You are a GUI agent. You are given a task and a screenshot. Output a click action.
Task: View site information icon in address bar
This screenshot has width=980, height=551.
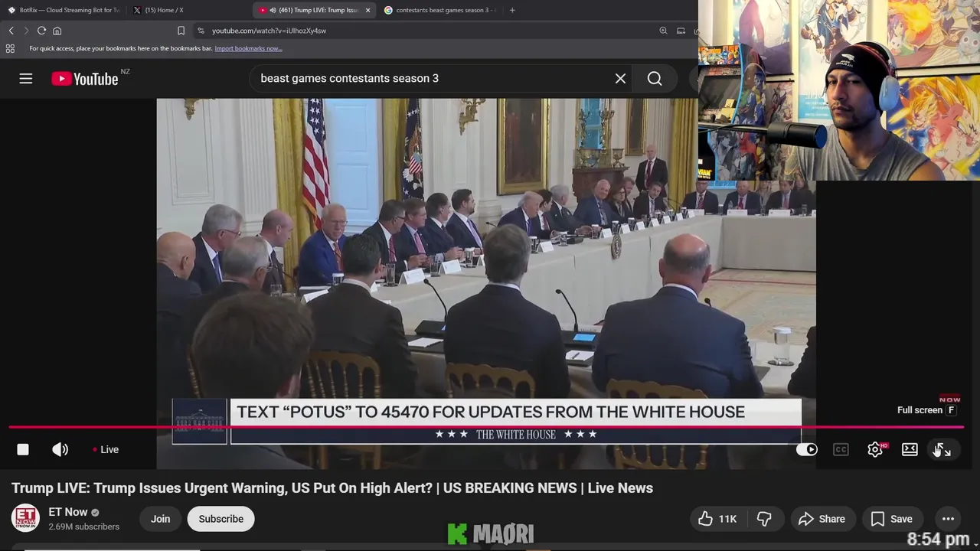click(x=201, y=31)
